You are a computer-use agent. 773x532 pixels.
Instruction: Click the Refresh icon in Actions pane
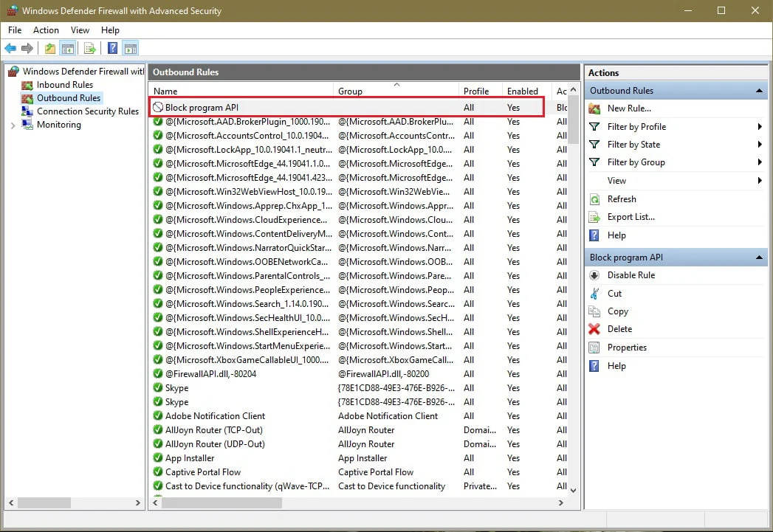click(594, 199)
